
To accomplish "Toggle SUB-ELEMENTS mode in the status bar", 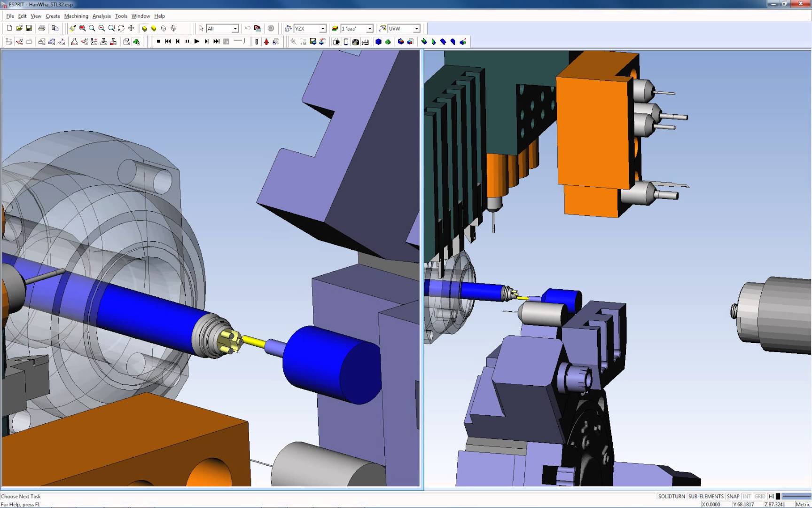I will (705, 496).
